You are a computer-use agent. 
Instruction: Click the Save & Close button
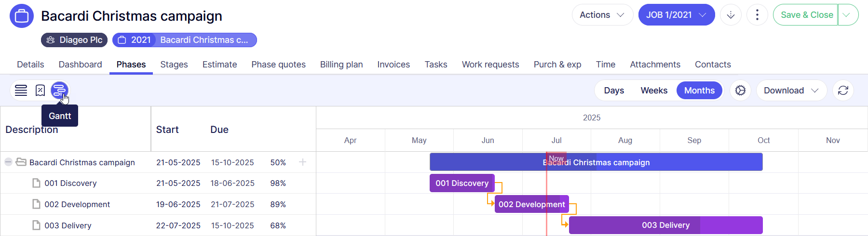tap(806, 15)
